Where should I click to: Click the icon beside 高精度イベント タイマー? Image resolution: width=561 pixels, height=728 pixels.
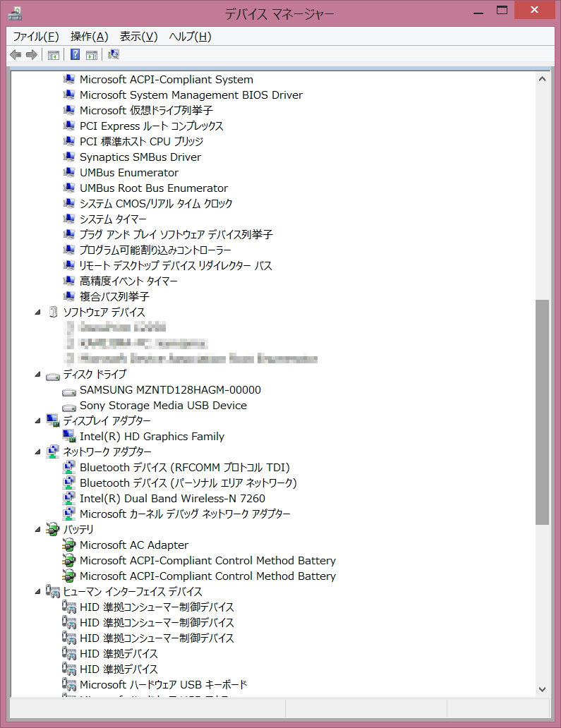[68, 281]
